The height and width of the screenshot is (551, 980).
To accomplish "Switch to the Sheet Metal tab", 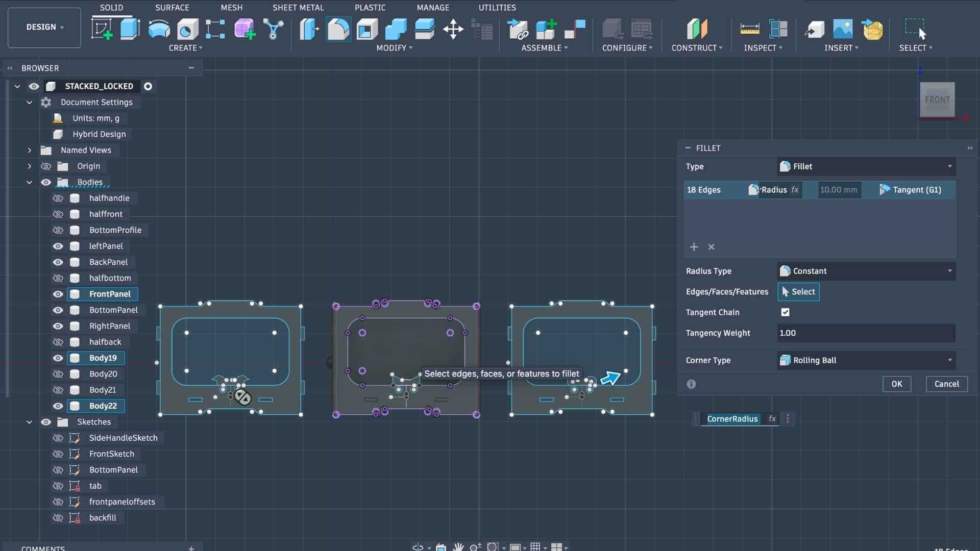I will [x=298, y=8].
